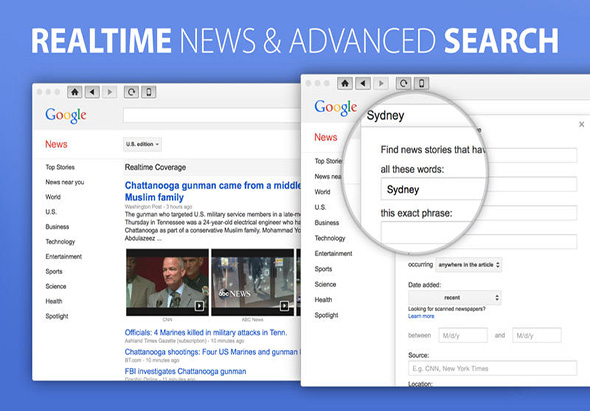The height and width of the screenshot is (411, 590).
Task: Open 'FBI investigates Chattanooga gunman' link
Action: [185, 371]
